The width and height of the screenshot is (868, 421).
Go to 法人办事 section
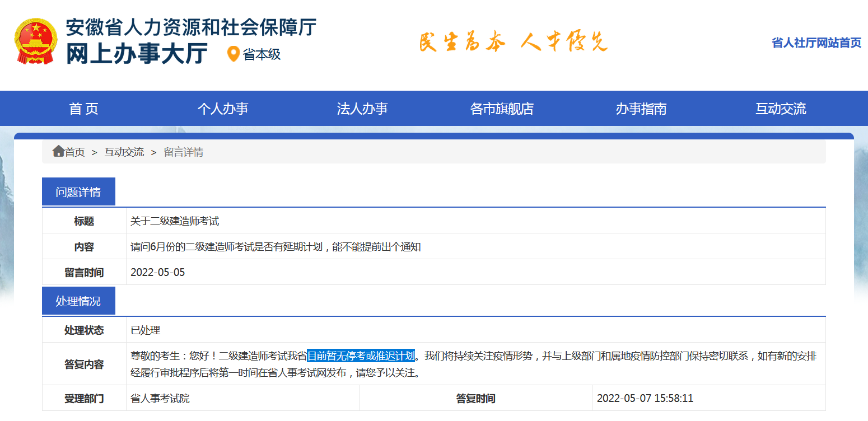362,109
